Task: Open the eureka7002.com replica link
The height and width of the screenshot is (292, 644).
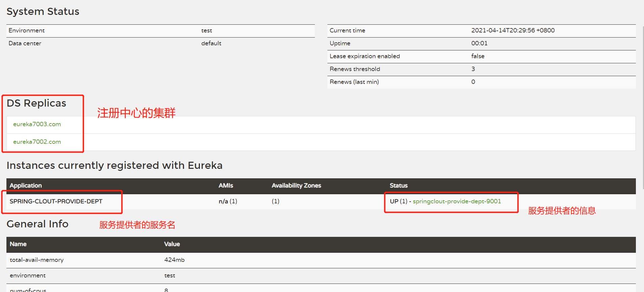Action: coord(37,142)
